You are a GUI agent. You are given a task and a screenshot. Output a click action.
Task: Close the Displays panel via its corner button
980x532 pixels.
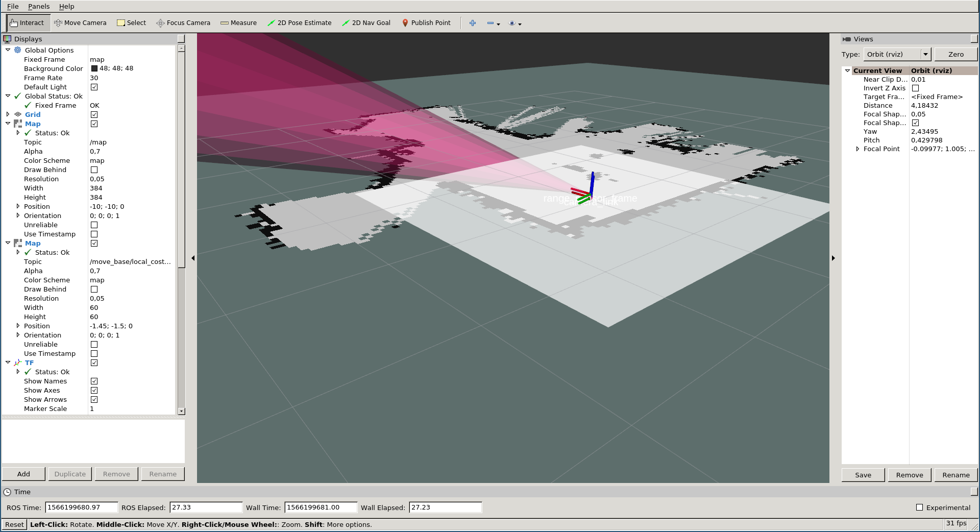click(x=181, y=39)
